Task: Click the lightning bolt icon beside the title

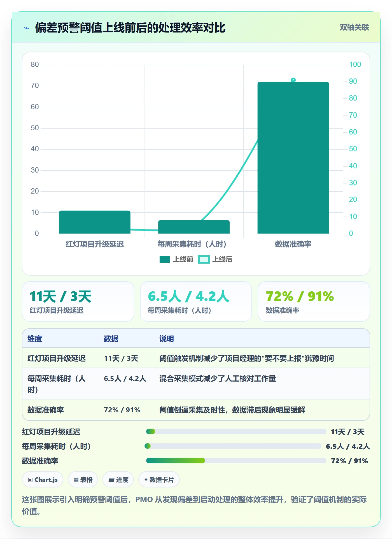Action: (27, 28)
